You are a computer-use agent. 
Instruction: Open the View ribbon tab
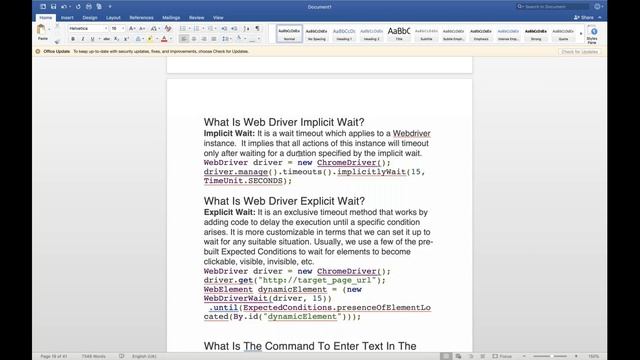coord(218,18)
